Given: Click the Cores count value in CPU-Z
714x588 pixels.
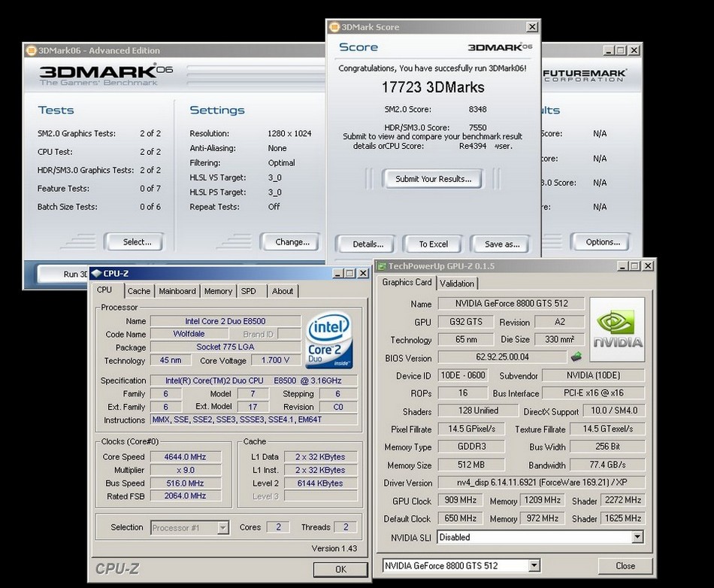Looking at the screenshot, I should click(x=278, y=527).
